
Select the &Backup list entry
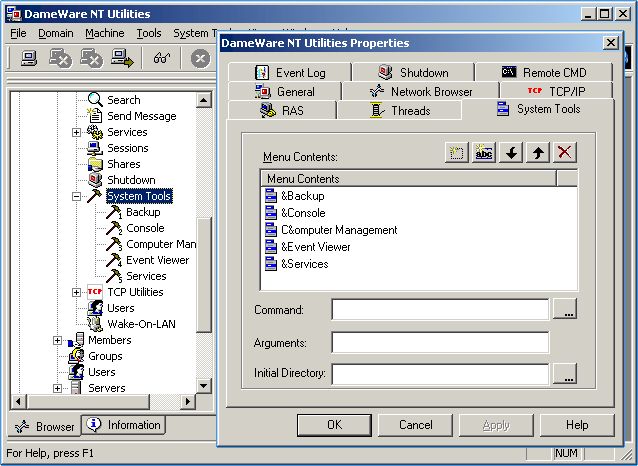[x=302, y=196]
